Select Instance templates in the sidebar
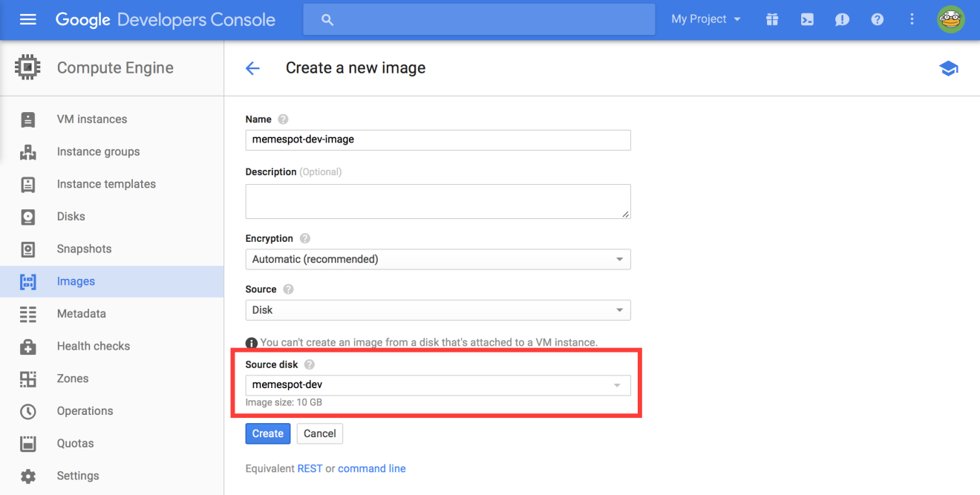Viewport: 980px width, 495px height. pyautogui.click(x=107, y=184)
